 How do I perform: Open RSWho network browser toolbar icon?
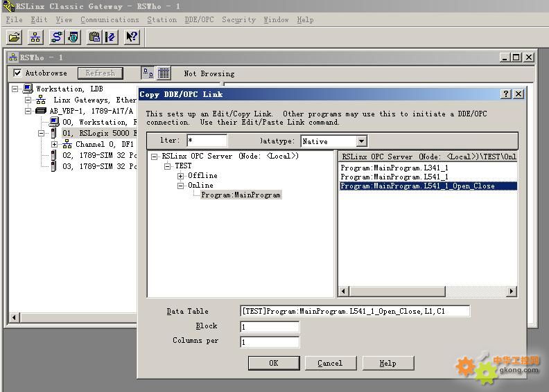[x=35, y=37]
